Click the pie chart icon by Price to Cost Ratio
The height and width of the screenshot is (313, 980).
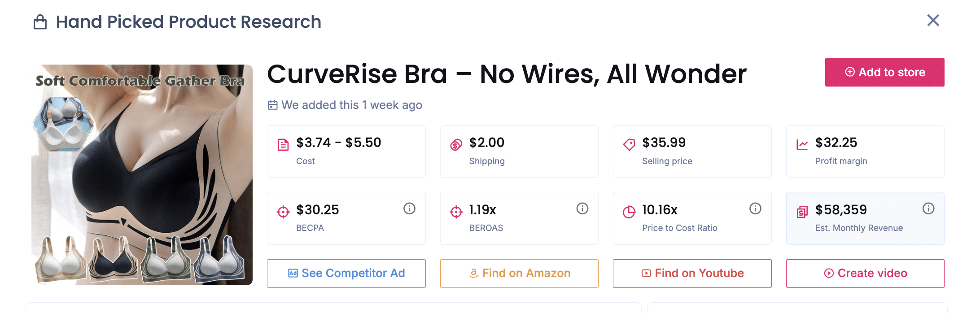click(x=629, y=212)
